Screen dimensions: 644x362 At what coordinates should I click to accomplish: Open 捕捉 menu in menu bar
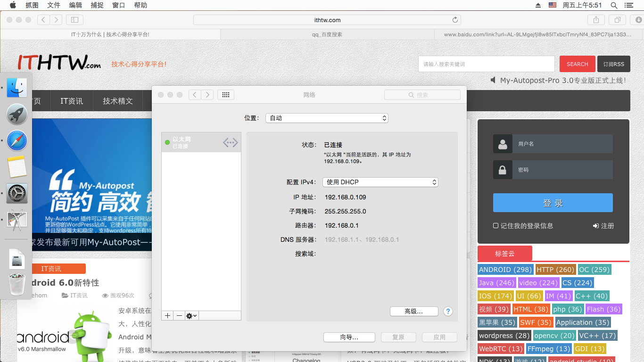point(97,5)
